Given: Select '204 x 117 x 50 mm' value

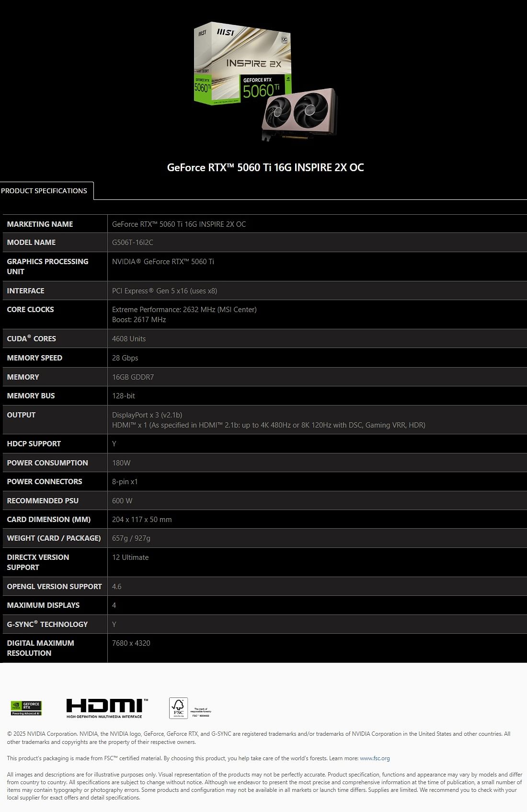Looking at the screenshot, I should (142, 520).
